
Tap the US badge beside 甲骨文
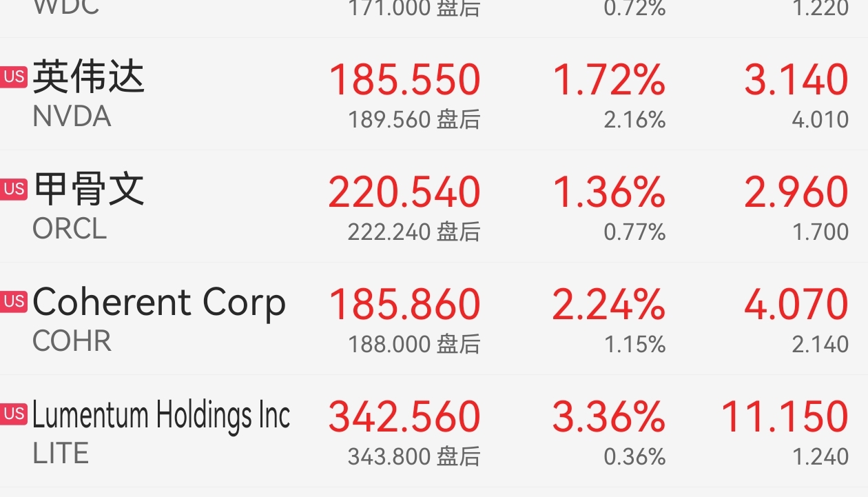pyautogui.click(x=13, y=189)
